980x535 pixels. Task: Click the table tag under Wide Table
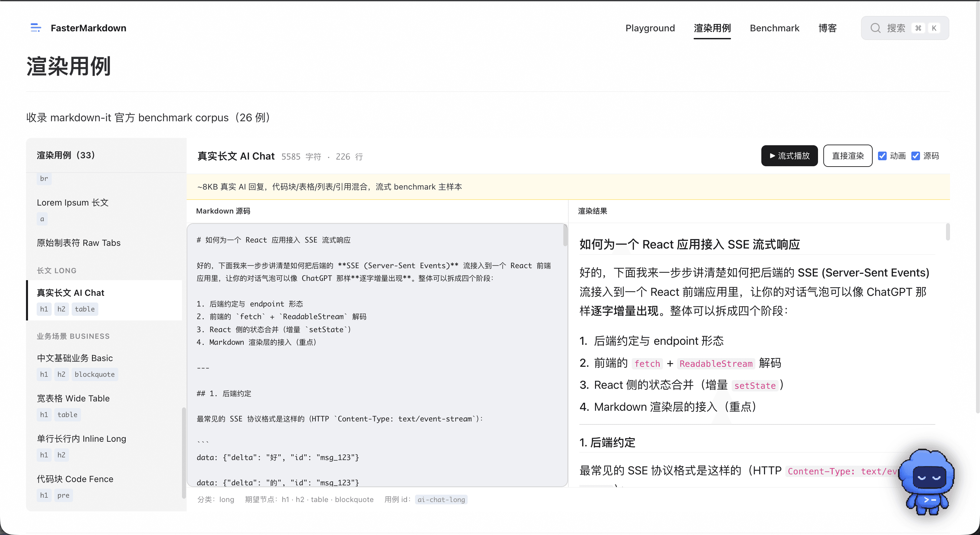click(67, 415)
